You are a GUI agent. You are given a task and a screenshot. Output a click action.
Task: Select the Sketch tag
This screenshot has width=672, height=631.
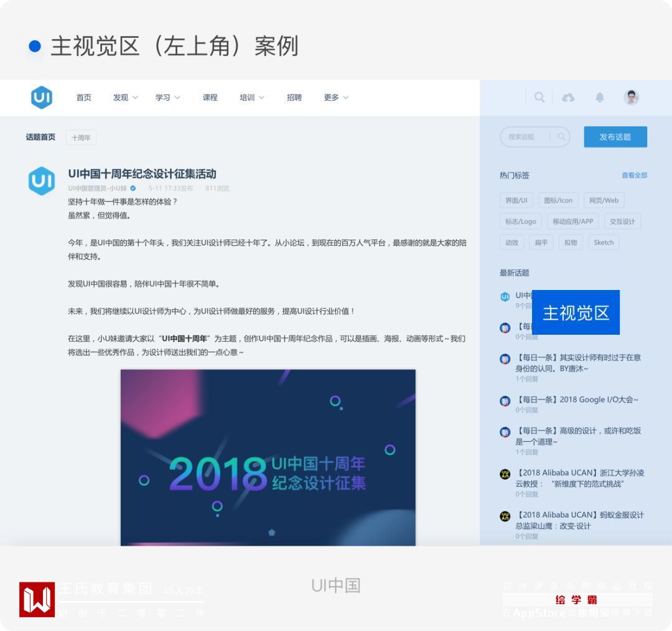(604, 242)
